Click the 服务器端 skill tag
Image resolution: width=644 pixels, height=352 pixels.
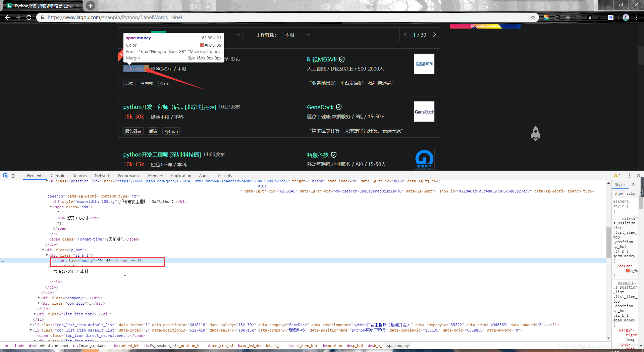click(x=133, y=131)
